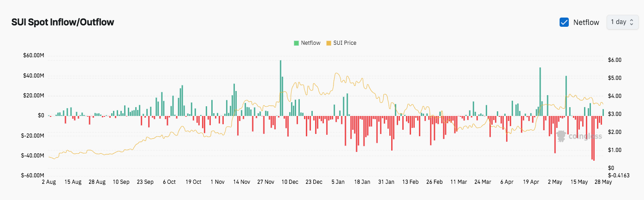This screenshot has height=200, width=644.
Task: Select the deepest red outflow bar in late May
Action: pos(594,138)
